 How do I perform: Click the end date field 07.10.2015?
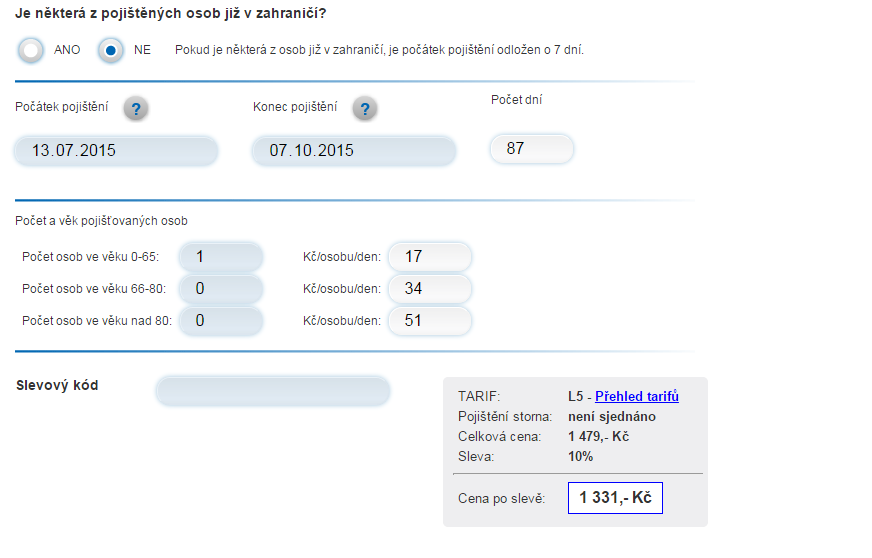tap(354, 150)
